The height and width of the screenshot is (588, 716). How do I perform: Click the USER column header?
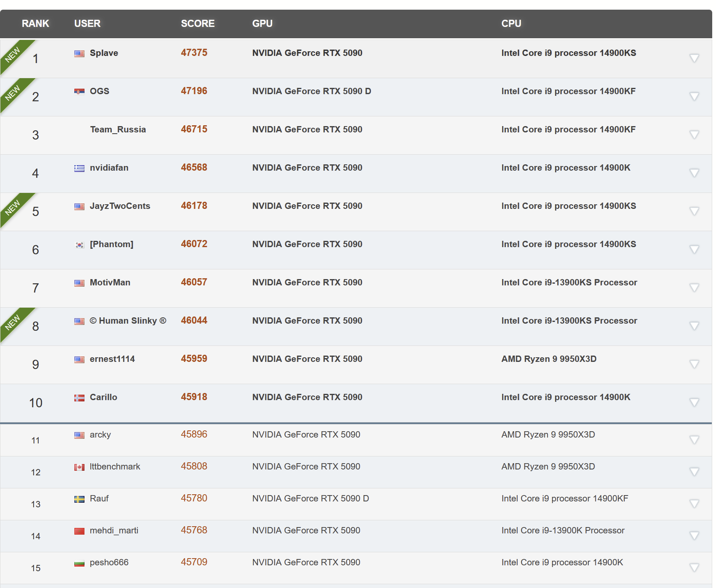87,24
